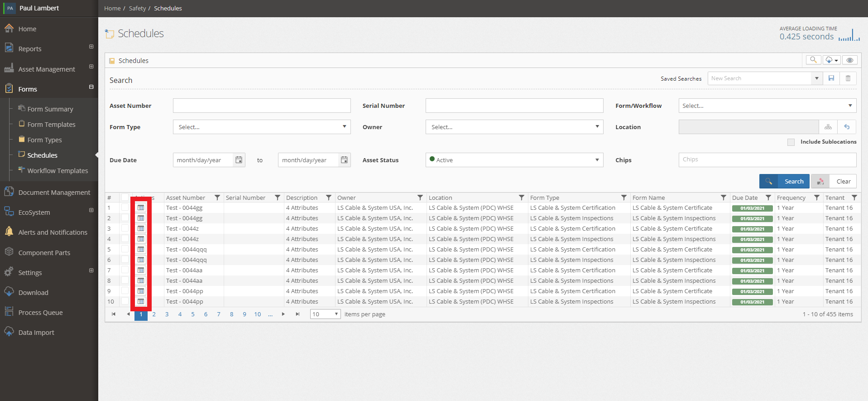Click the Search button
Viewport: 868px width, 401px height.
784,181
